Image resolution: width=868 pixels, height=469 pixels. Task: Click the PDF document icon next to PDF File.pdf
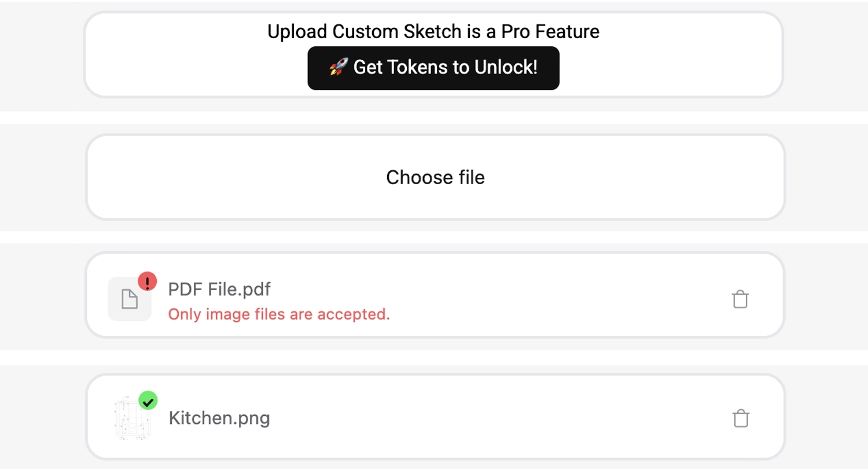pyautogui.click(x=128, y=299)
